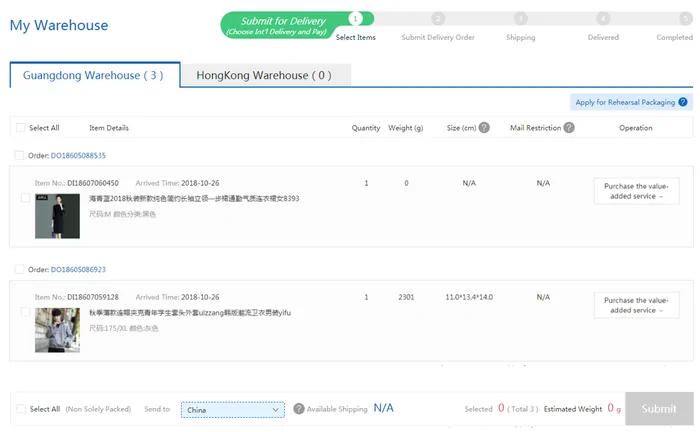Viewport: 700px width, 432px height.
Task: Check the box for order DO18605088535
Action: click(x=19, y=155)
